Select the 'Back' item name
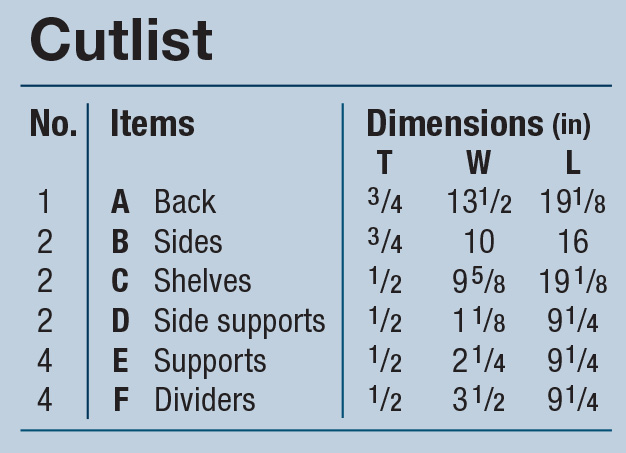This screenshot has height=453, width=626. tap(184, 202)
